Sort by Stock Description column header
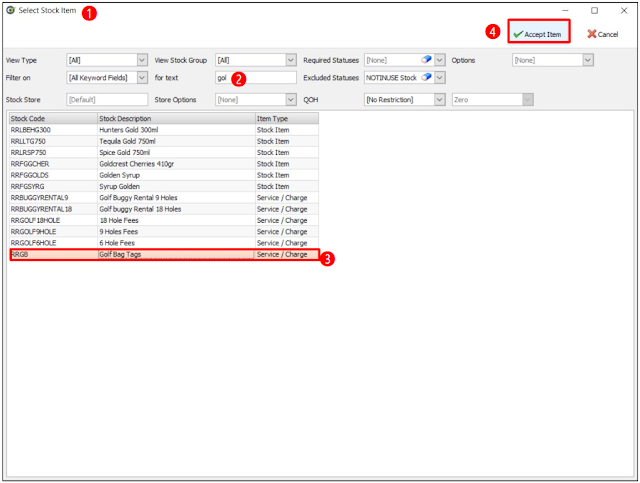Viewport: 640px width, 483px height. 176,119
